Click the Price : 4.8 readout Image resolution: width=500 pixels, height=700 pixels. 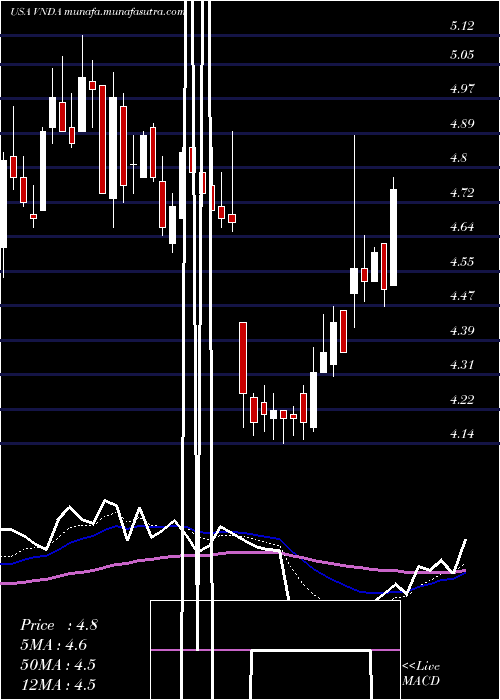(58, 625)
